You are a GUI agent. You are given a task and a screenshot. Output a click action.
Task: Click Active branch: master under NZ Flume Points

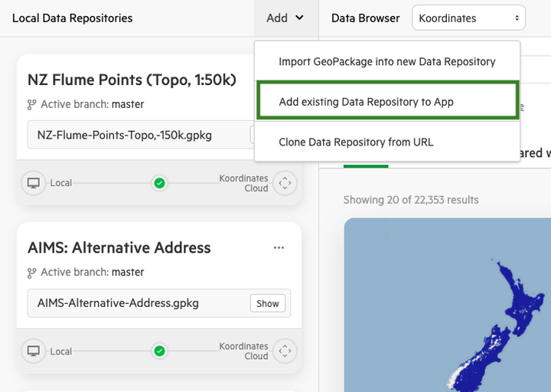tap(93, 104)
